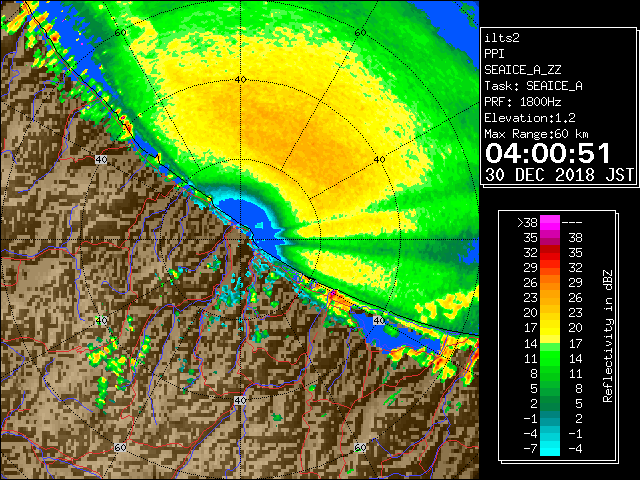Click the magenta >38 dBZ legend swatch
This screenshot has width=640, height=480.
550,223
